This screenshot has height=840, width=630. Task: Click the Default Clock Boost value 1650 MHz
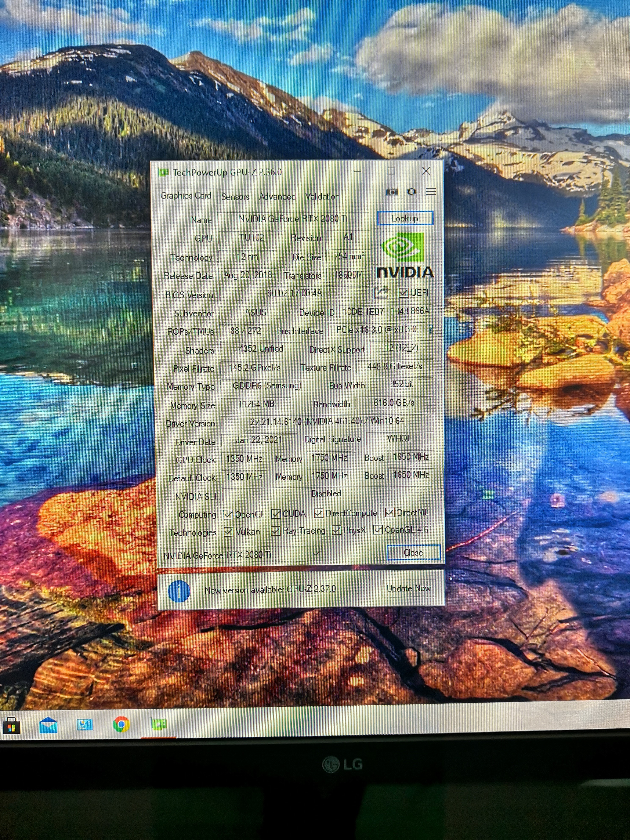pyautogui.click(x=410, y=475)
